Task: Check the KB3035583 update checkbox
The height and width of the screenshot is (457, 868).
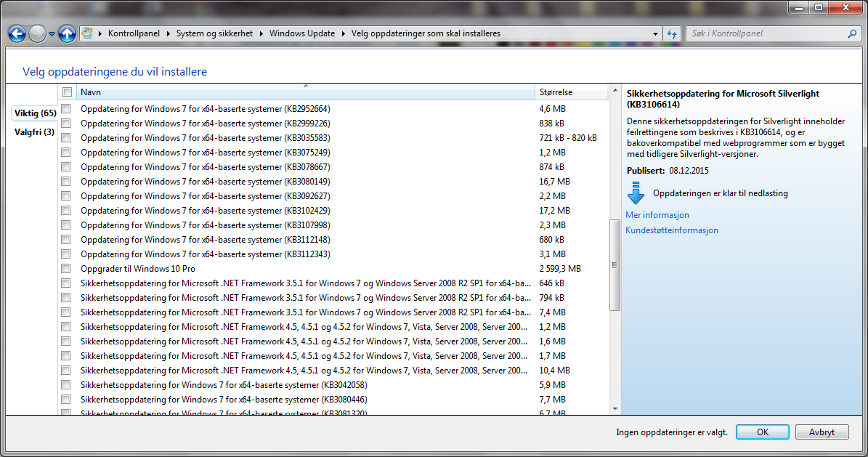Action: (66, 137)
